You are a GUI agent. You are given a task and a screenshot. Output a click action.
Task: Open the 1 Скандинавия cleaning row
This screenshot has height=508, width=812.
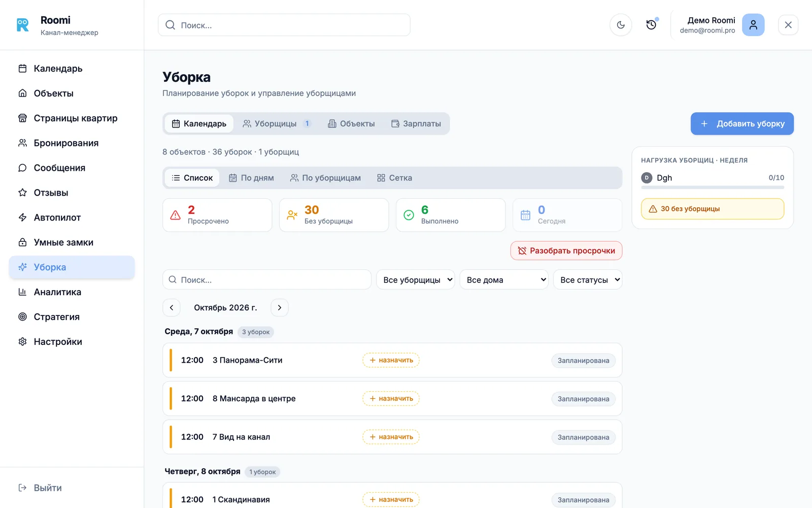point(392,496)
